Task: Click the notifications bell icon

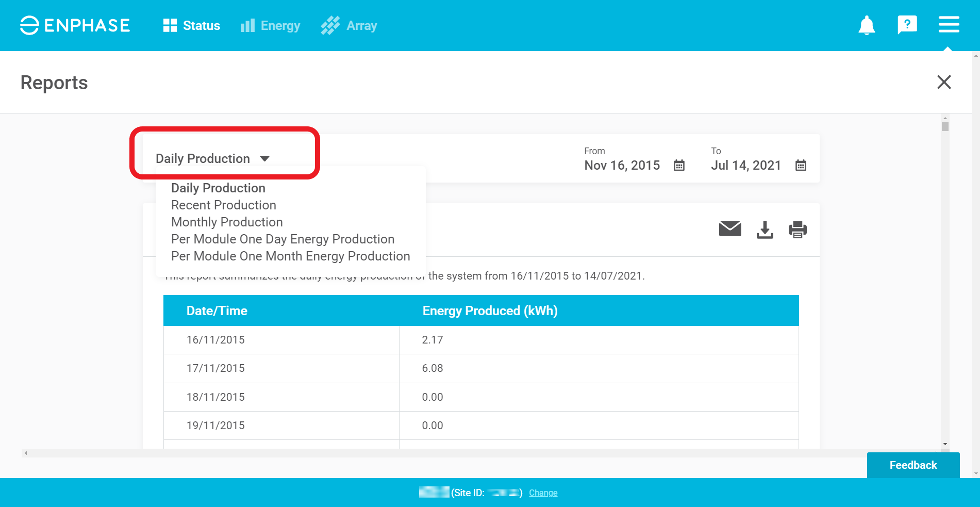Action: 866,25
